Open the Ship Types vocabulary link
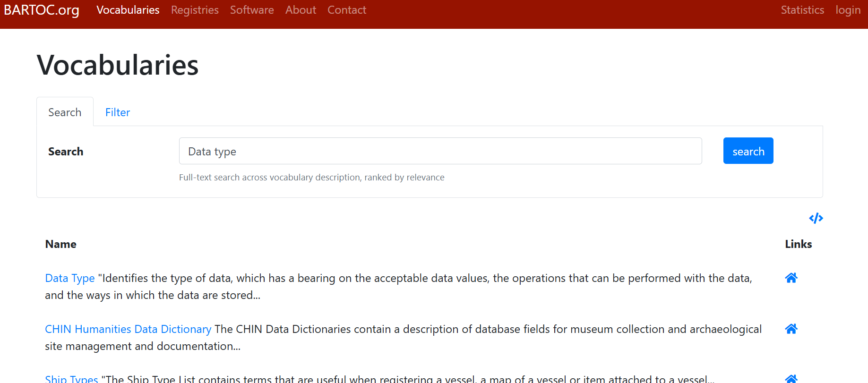 (71, 379)
